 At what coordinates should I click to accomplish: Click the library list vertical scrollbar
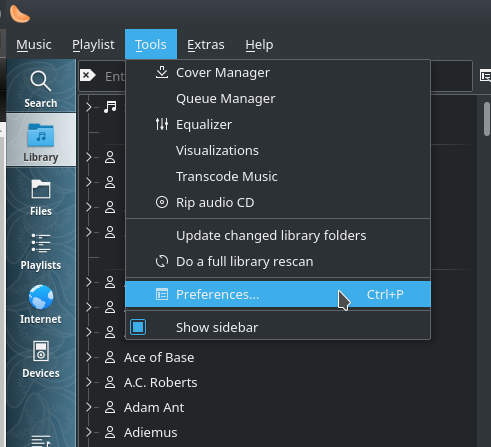487,119
